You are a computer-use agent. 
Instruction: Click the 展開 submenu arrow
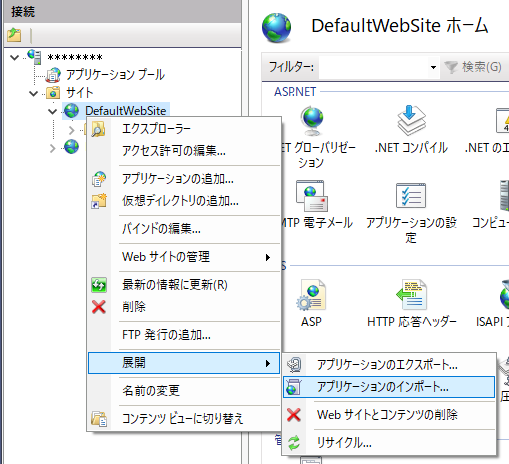click(x=268, y=363)
